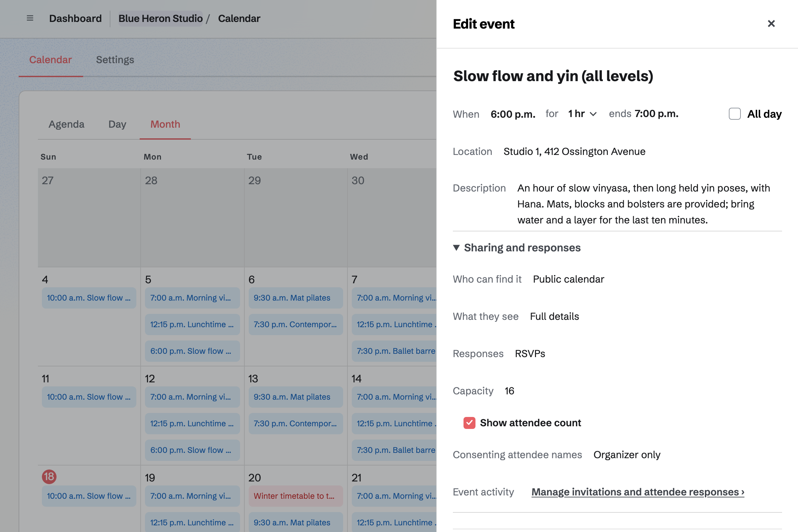This screenshot has width=798, height=532.
Task: Open 7:30 p.m. Ballet barre on the 7th
Action: [x=394, y=351]
